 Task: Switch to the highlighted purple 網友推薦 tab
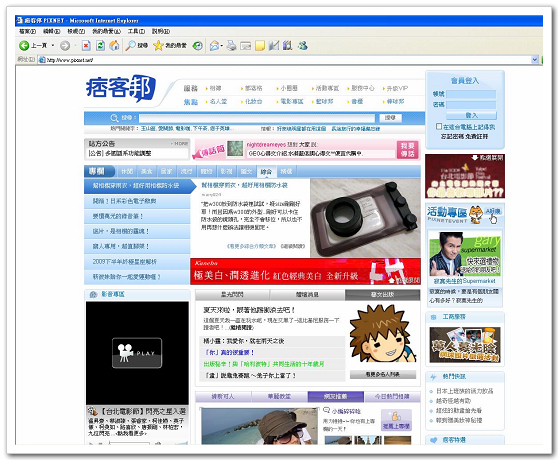tap(336, 396)
